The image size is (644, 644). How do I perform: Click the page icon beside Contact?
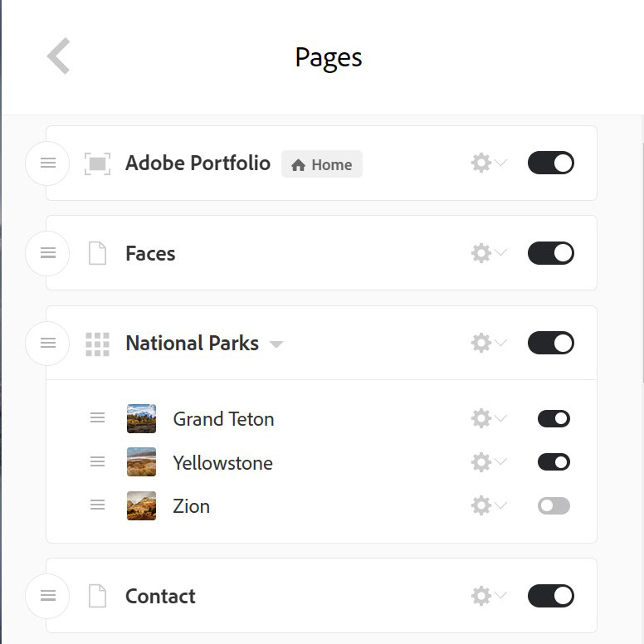pyautogui.click(x=97, y=596)
